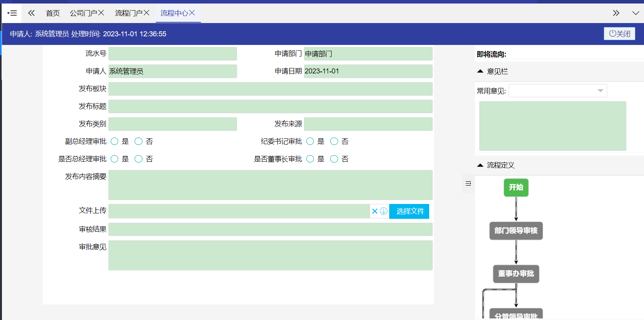This screenshot has width=644, height=320.
Task: Click the 申请人 field
Action: [x=173, y=71]
